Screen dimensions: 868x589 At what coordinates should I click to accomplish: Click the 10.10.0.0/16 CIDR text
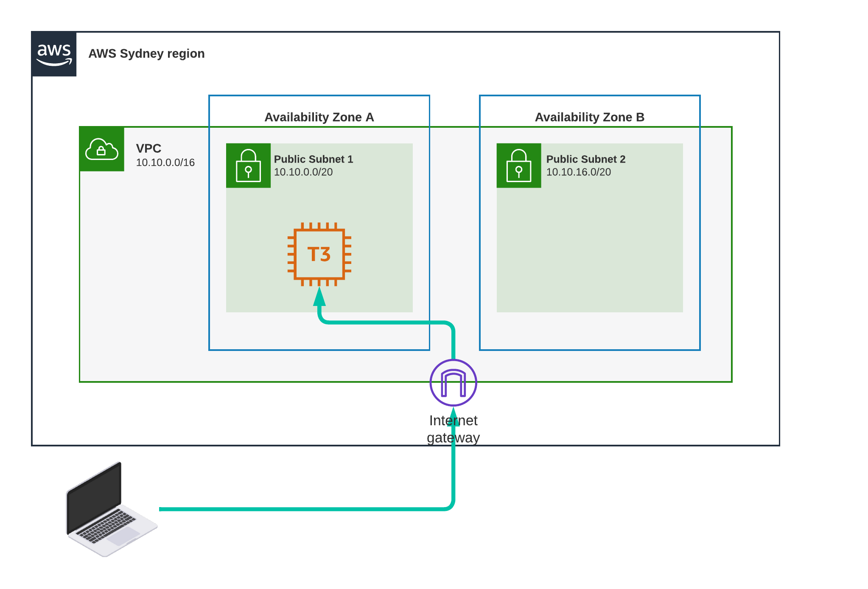(x=165, y=163)
